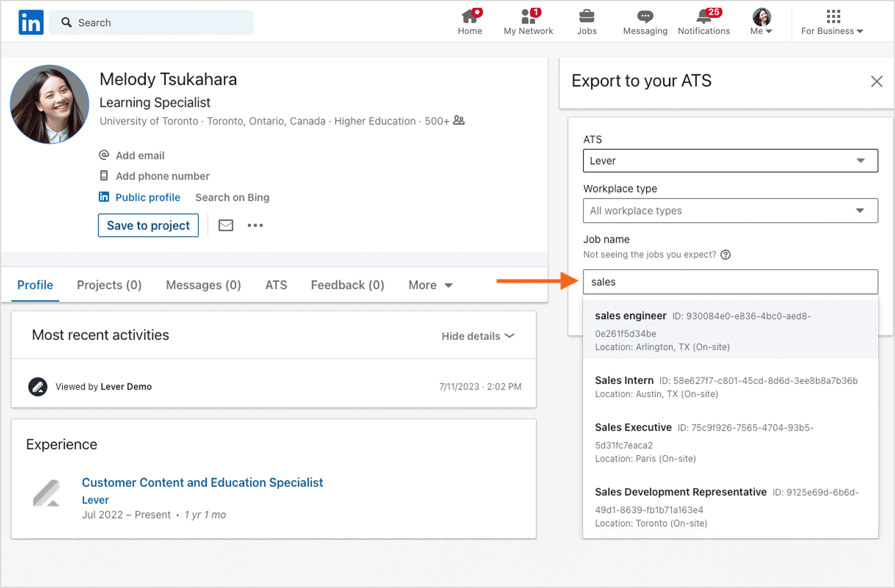Click the Lever Demo viewer icon

point(38,386)
